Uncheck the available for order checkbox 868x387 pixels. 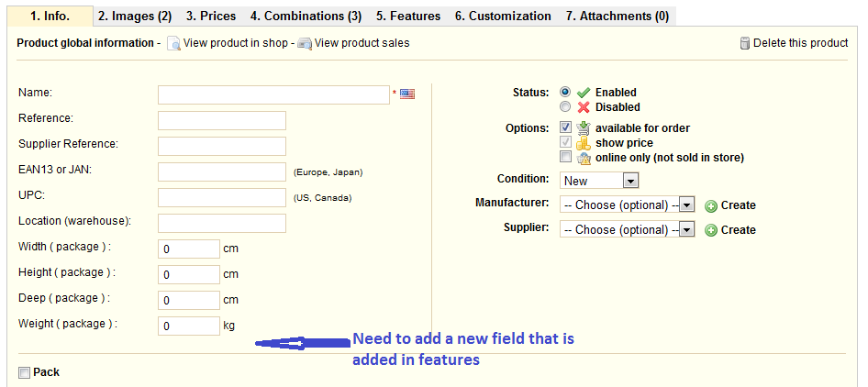(565, 127)
